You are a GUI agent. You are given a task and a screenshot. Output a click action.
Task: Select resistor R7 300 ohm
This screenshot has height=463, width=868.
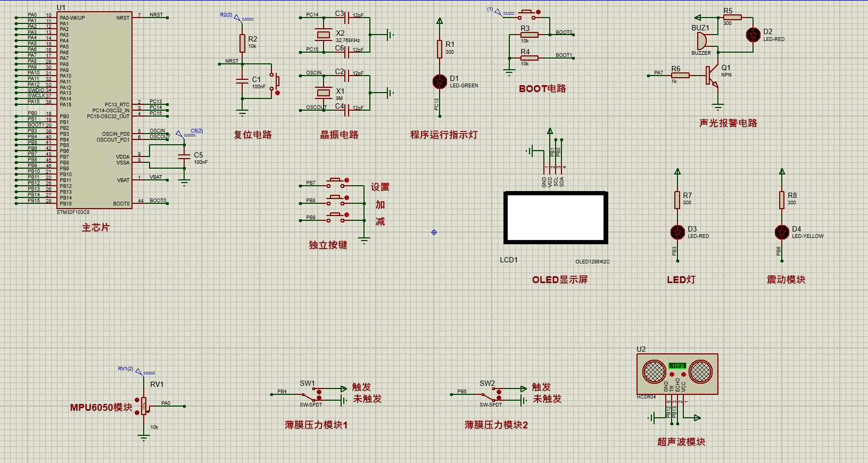pyautogui.click(x=677, y=200)
